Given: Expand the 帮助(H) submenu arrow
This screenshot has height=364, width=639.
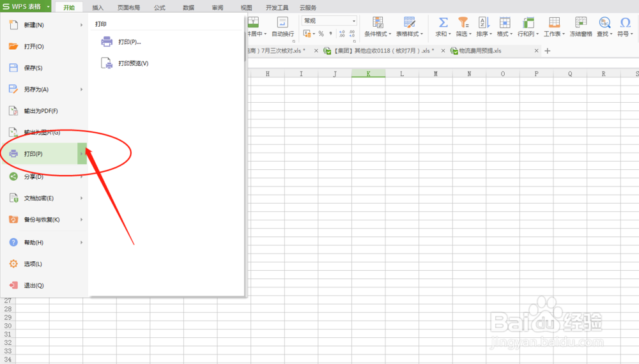Looking at the screenshot, I should point(82,242).
